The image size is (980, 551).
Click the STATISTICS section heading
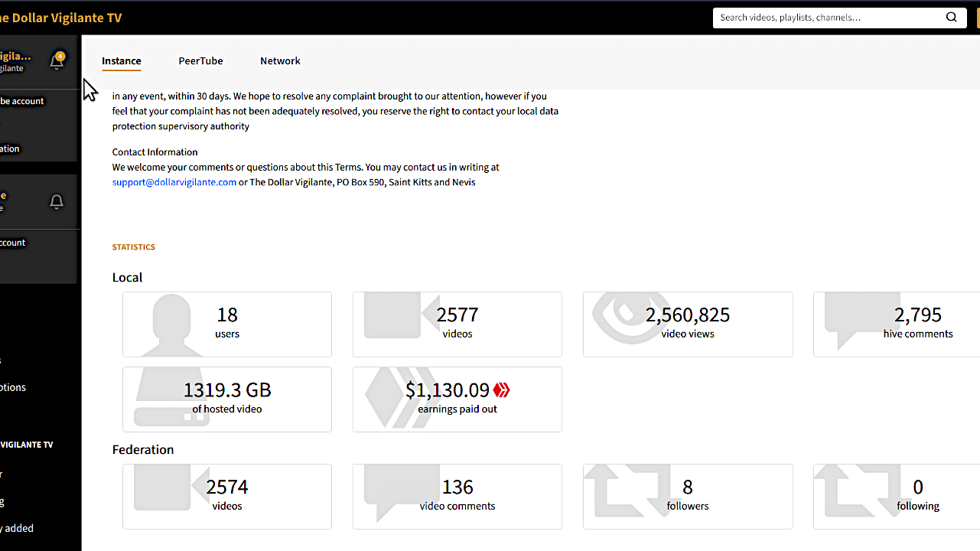point(134,247)
